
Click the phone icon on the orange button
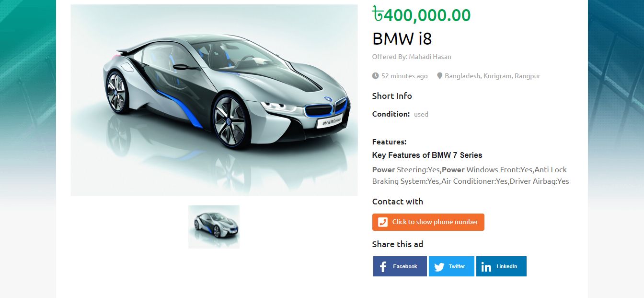[382, 222]
